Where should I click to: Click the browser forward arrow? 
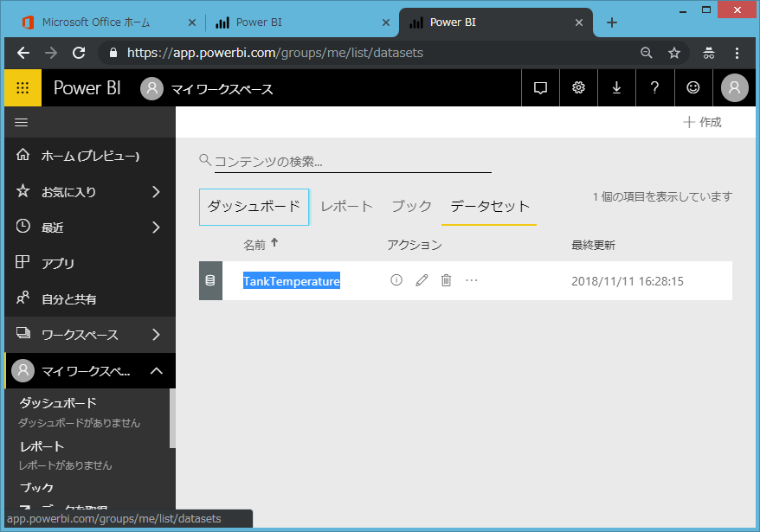(51, 53)
